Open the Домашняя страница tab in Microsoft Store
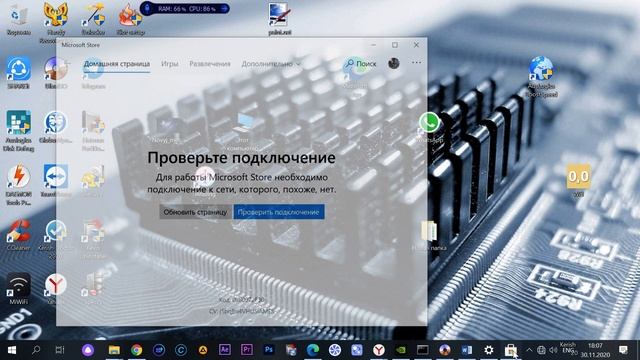This screenshot has width=640, height=360. tap(117, 64)
